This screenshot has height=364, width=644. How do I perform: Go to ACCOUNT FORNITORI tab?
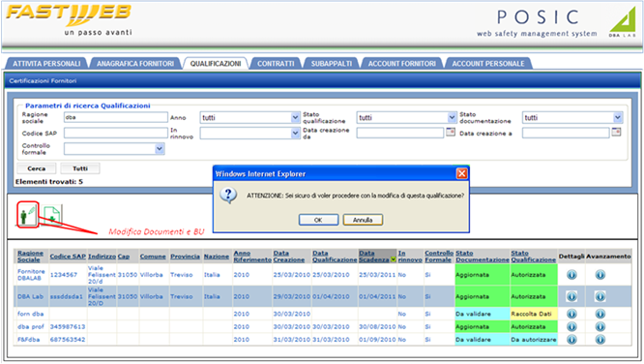[x=401, y=63]
